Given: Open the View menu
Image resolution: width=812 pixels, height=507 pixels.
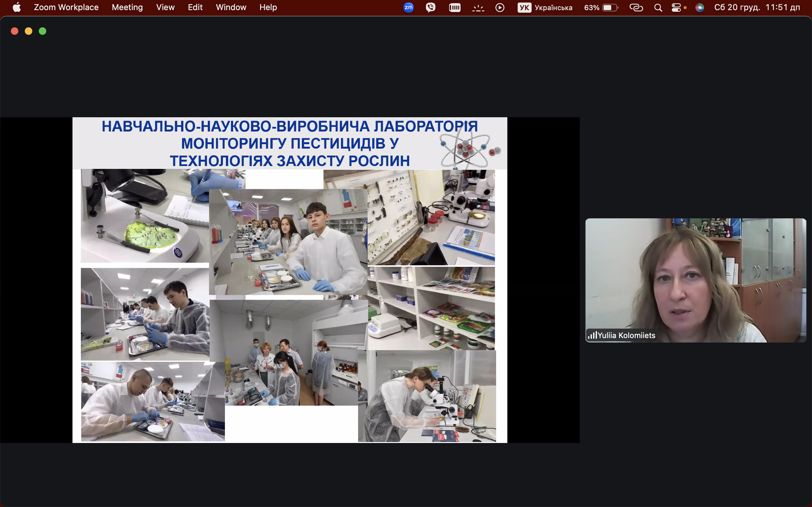Looking at the screenshot, I should click(x=165, y=7).
